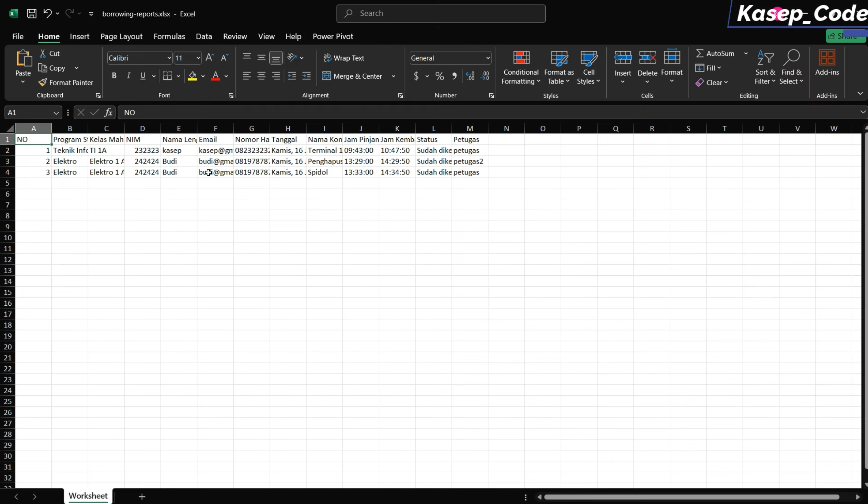The width and height of the screenshot is (868, 504).
Task: Add a new sheet with plus icon
Action: pos(142,497)
